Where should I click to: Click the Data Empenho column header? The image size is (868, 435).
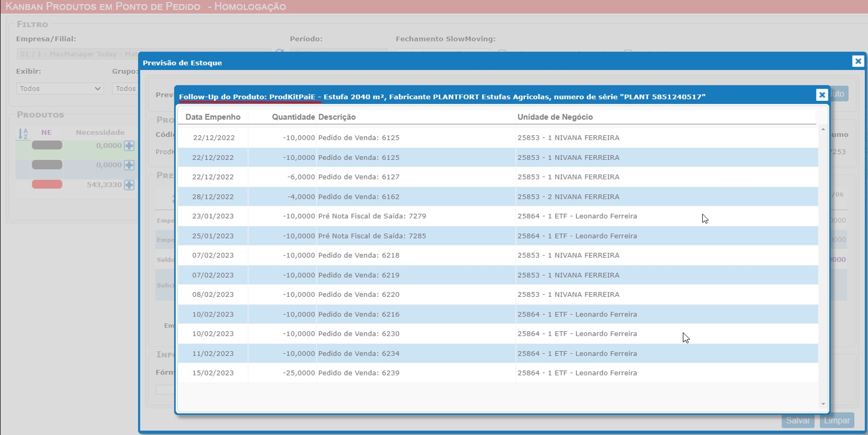click(213, 117)
